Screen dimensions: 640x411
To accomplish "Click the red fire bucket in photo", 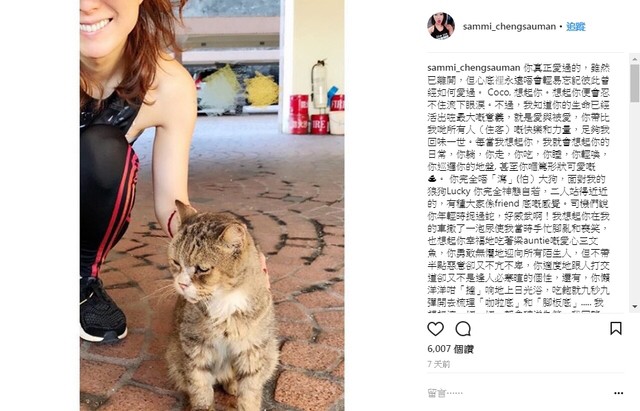I will 320,124.
